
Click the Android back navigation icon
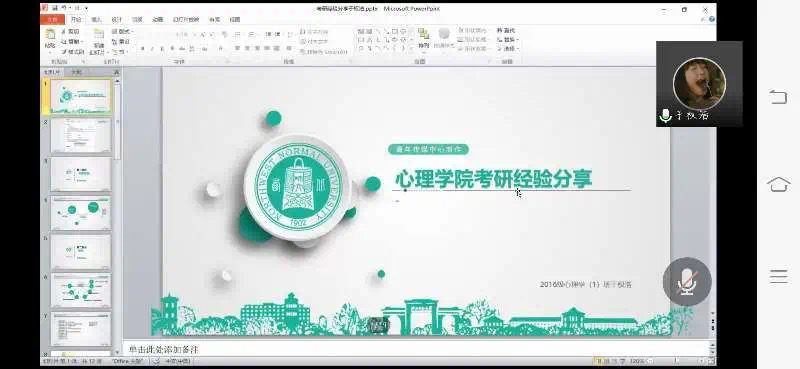click(x=778, y=96)
